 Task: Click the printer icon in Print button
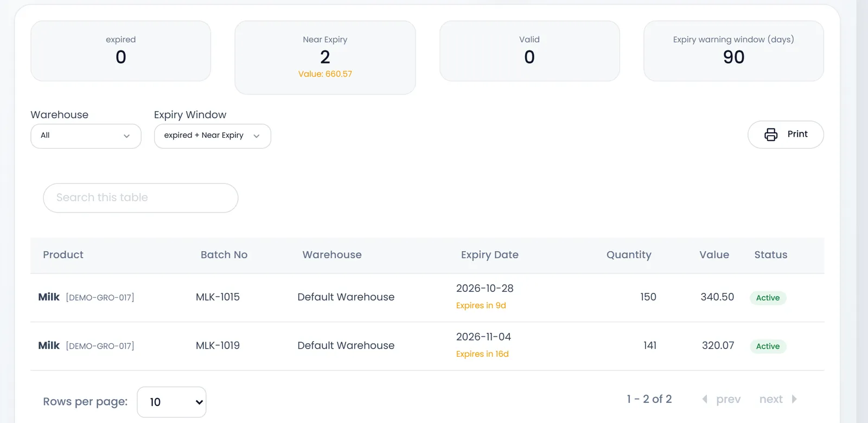tap(771, 134)
